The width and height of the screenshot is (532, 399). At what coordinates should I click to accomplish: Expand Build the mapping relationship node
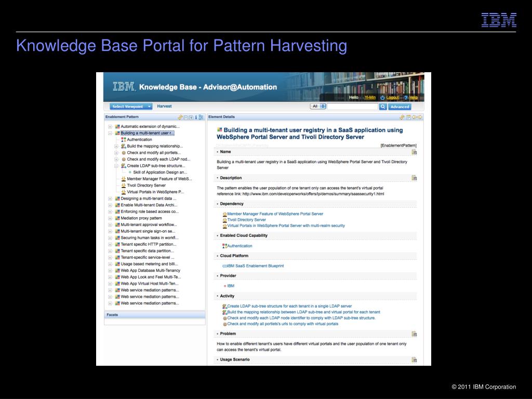(116, 146)
